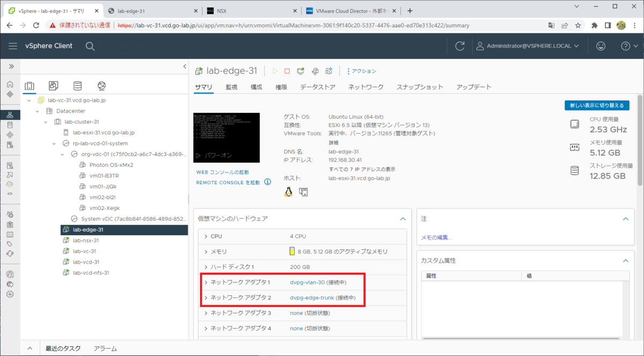Screen dimensions: 644x356
Task: Open the VM console thumbnail
Action: 226,138
